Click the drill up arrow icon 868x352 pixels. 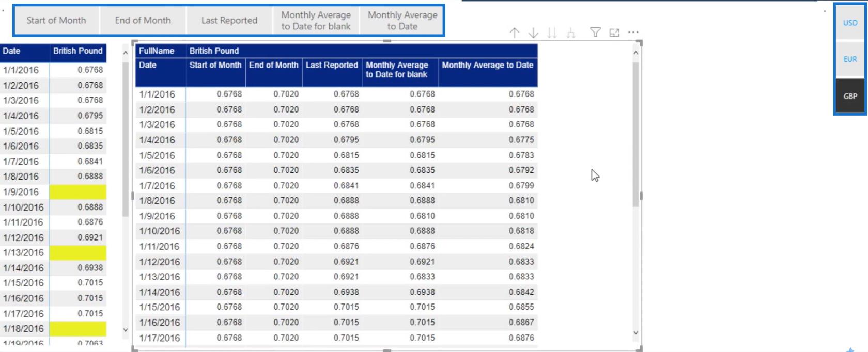515,33
